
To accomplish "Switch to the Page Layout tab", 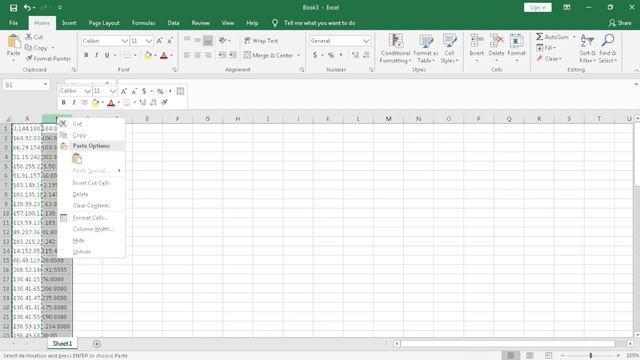I will click(104, 23).
